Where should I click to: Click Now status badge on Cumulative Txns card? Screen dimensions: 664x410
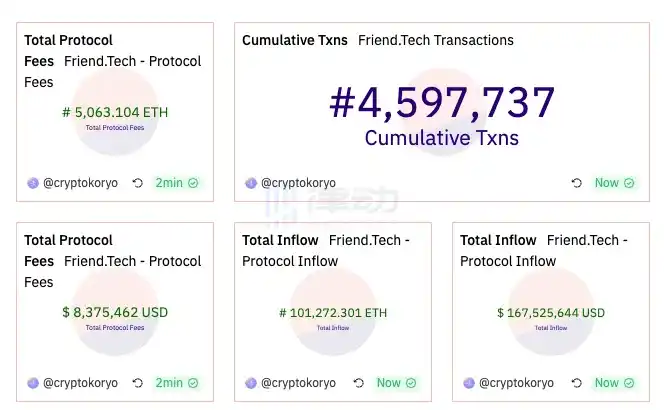614,183
